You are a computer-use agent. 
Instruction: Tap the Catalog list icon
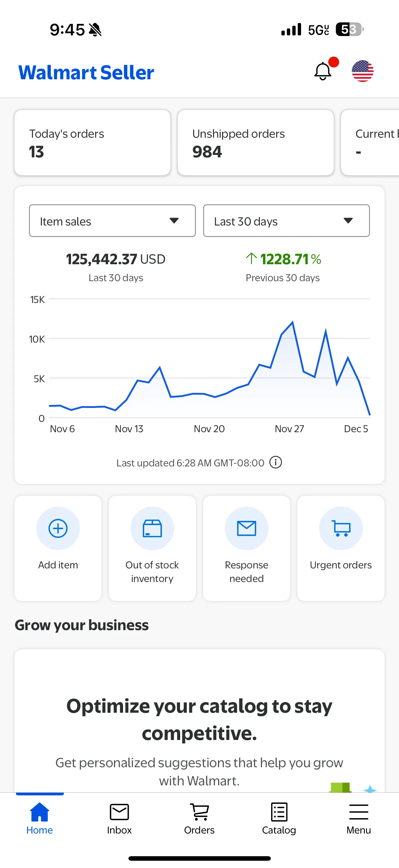point(279,812)
